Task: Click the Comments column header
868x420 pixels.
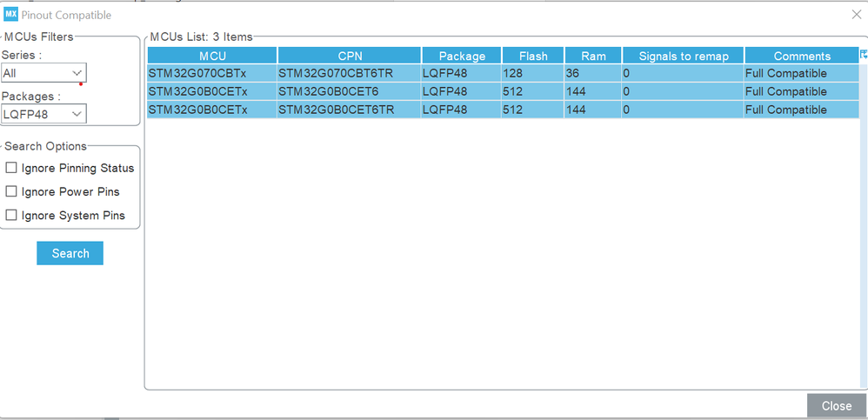Action: tap(802, 56)
